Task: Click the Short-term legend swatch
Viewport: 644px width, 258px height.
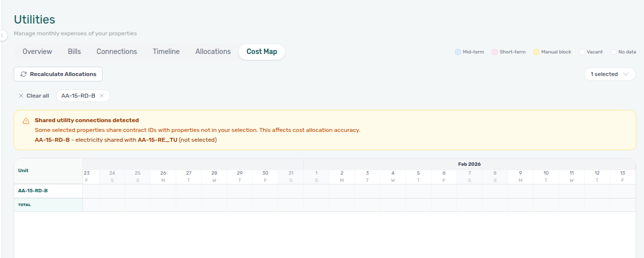Action: click(495, 52)
